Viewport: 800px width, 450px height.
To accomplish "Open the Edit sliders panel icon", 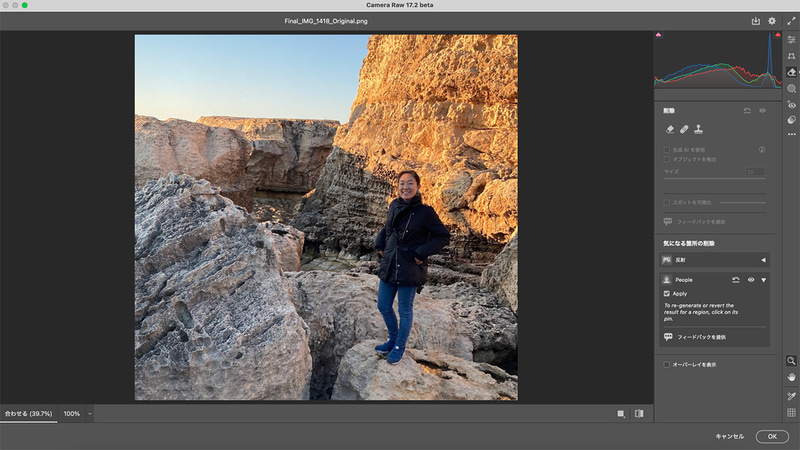I will pos(791,39).
